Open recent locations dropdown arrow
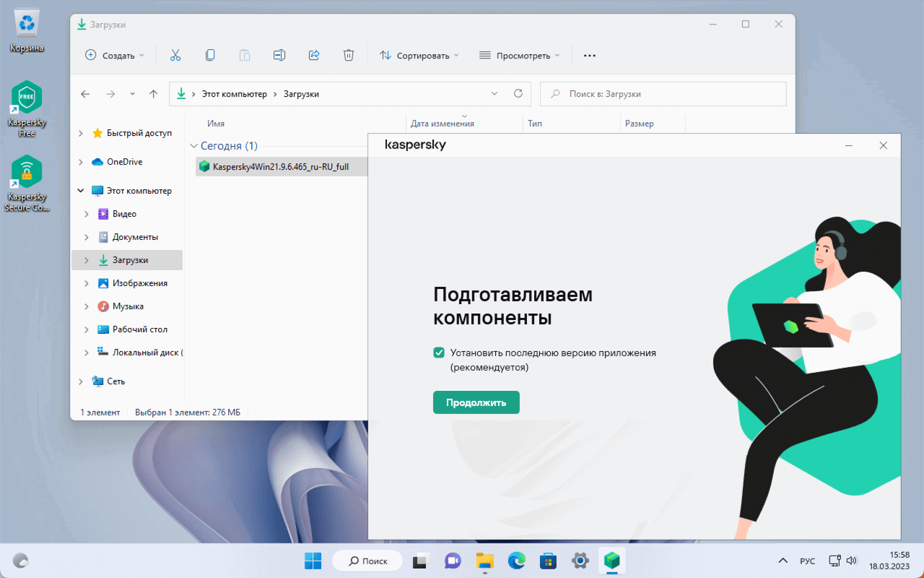Image resolution: width=924 pixels, height=578 pixels. (132, 94)
